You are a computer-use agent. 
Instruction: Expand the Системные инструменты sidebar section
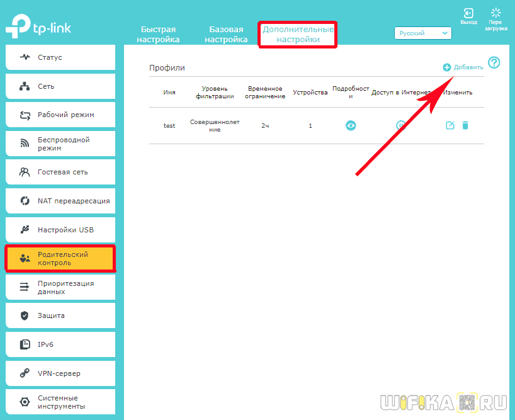(60, 402)
